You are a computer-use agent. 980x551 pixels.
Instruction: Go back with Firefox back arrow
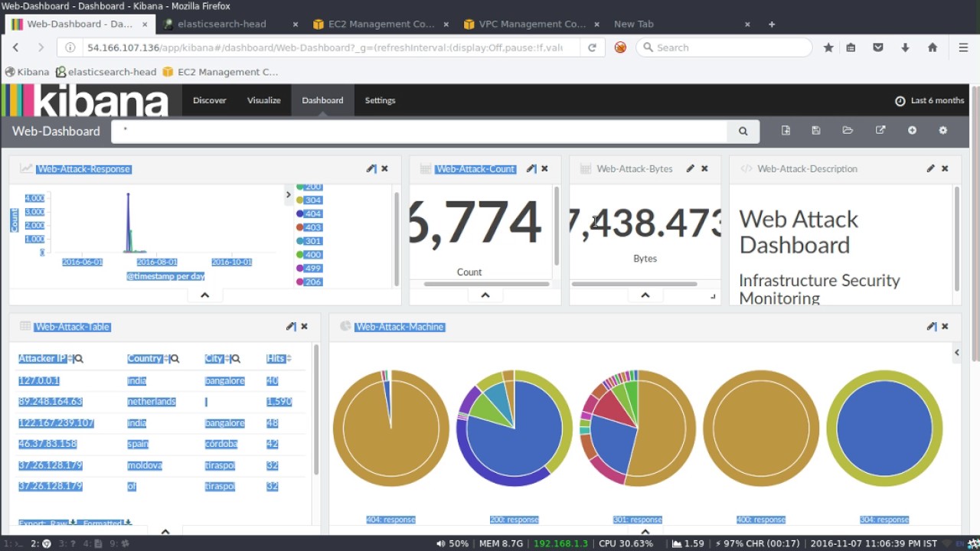16,47
